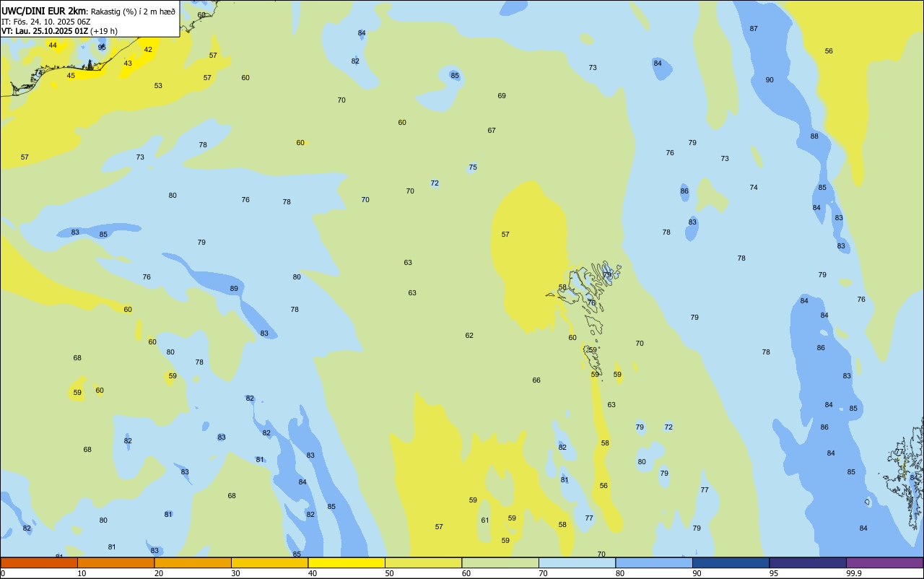The image size is (924, 579).
Task: Click the humidity value 89
Action: [x=234, y=288]
